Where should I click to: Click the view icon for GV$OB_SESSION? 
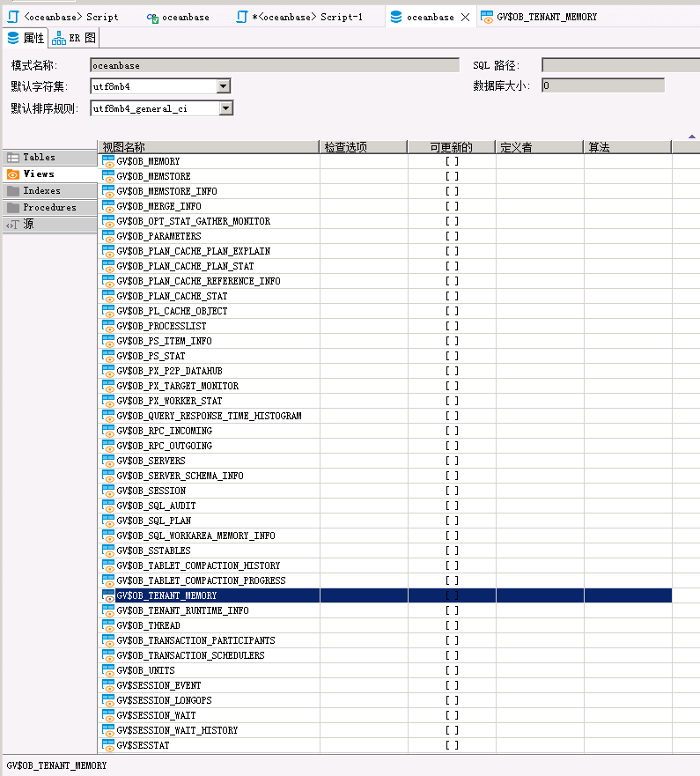click(x=107, y=491)
